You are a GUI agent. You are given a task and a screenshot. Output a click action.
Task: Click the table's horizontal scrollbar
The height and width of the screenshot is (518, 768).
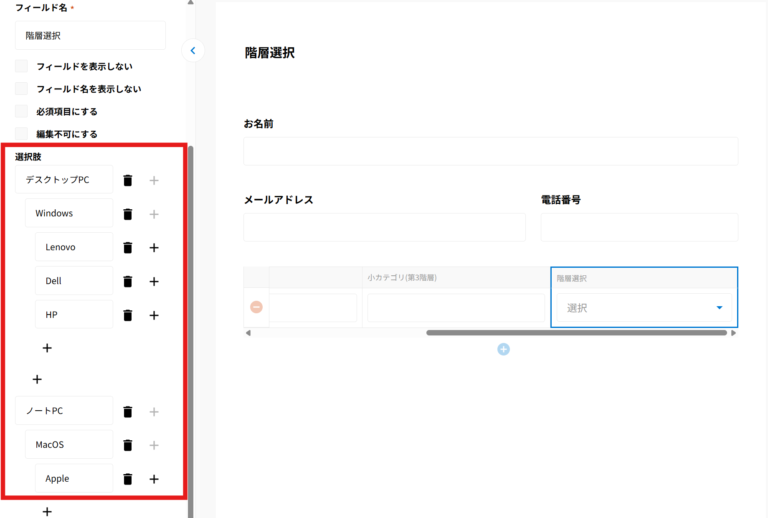(576, 332)
